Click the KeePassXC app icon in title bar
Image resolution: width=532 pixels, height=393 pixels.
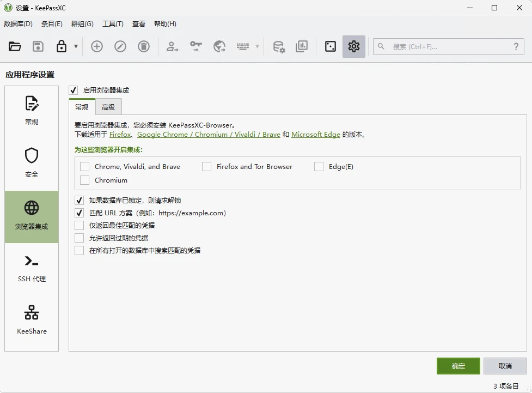8,8
